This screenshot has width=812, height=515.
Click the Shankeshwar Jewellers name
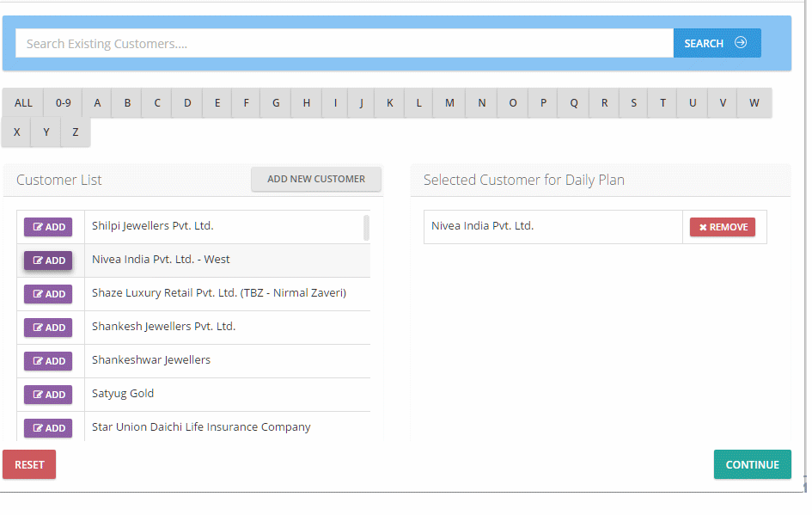pyautogui.click(x=151, y=359)
